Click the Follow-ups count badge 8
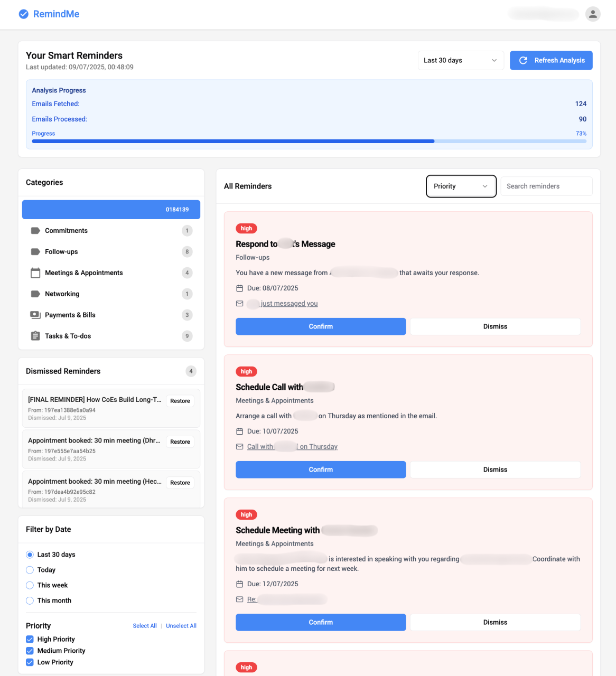 (x=187, y=252)
